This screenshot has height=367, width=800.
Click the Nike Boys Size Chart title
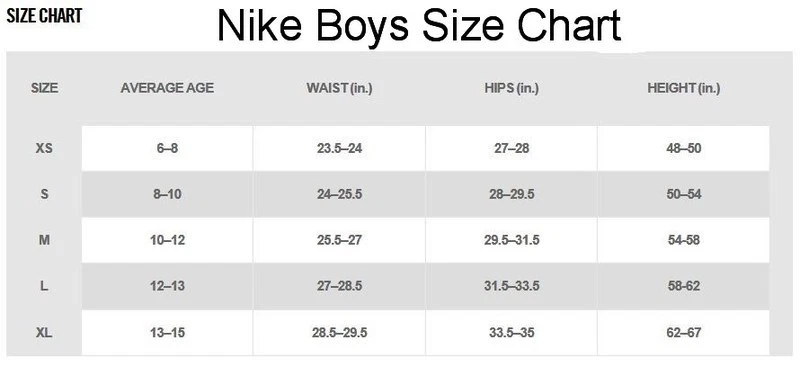[419, 26]
